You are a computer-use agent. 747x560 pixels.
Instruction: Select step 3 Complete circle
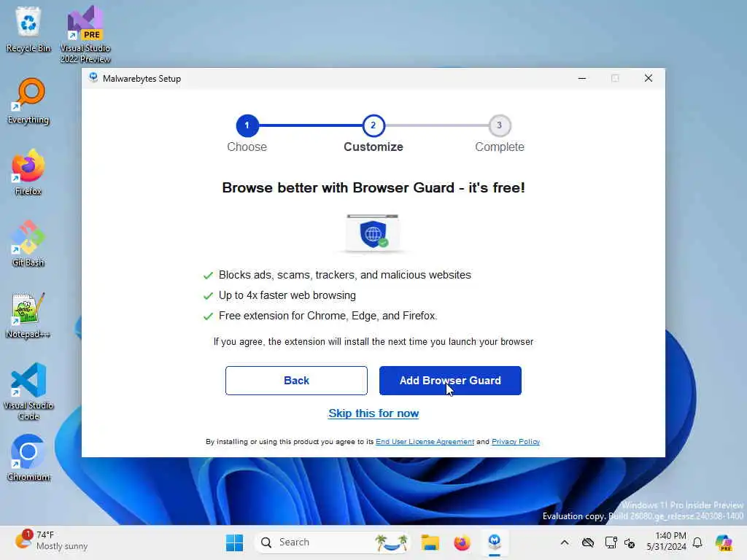click(x=499, y=125)
